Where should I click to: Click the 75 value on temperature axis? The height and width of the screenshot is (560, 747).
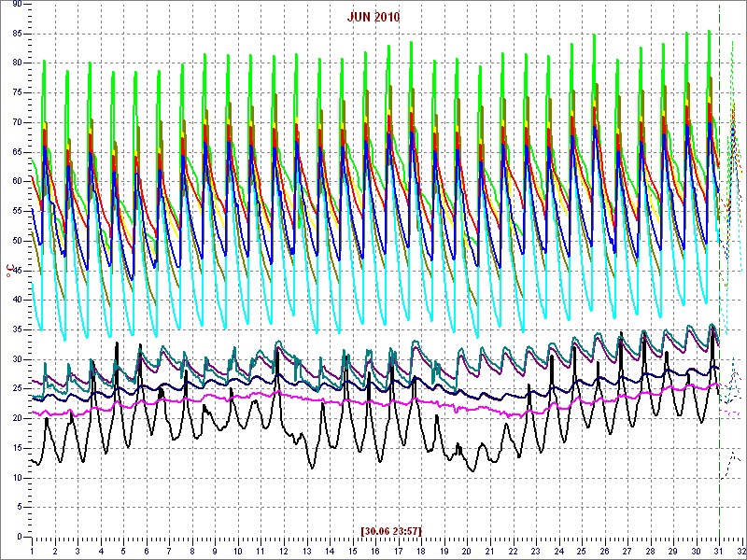pyautogui.click(x=17, y=92)
